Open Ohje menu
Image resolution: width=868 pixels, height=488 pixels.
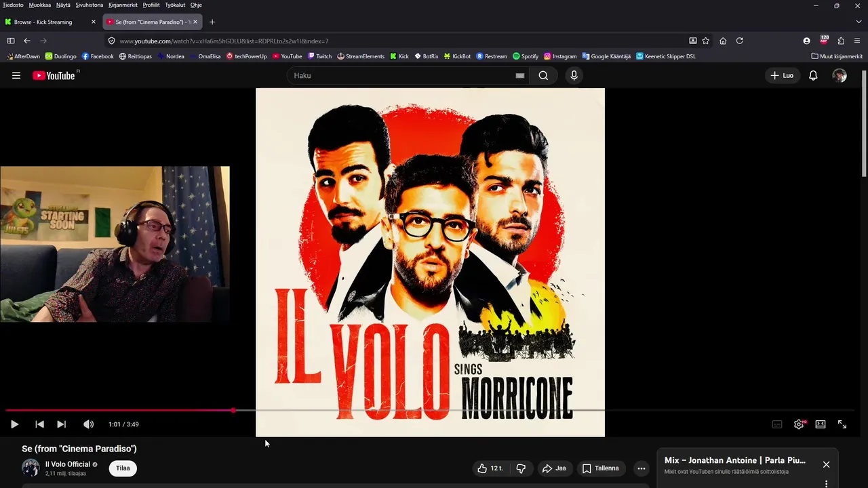(x=196, y=5)
